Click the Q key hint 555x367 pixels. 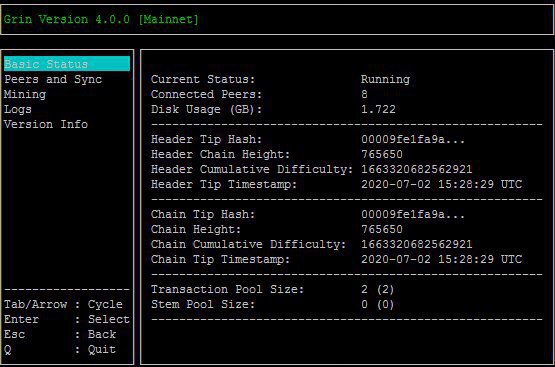click(8, 350)
